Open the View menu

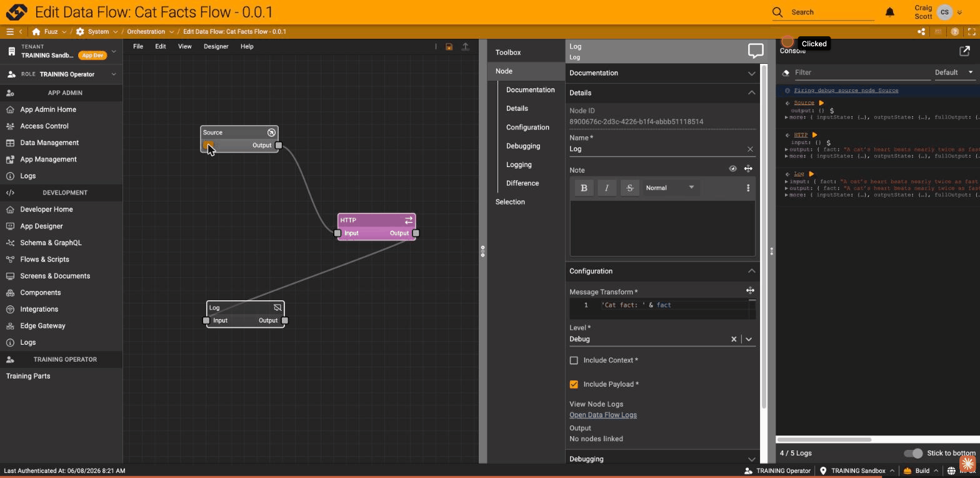pyautogui.click(x=185, y=46)
